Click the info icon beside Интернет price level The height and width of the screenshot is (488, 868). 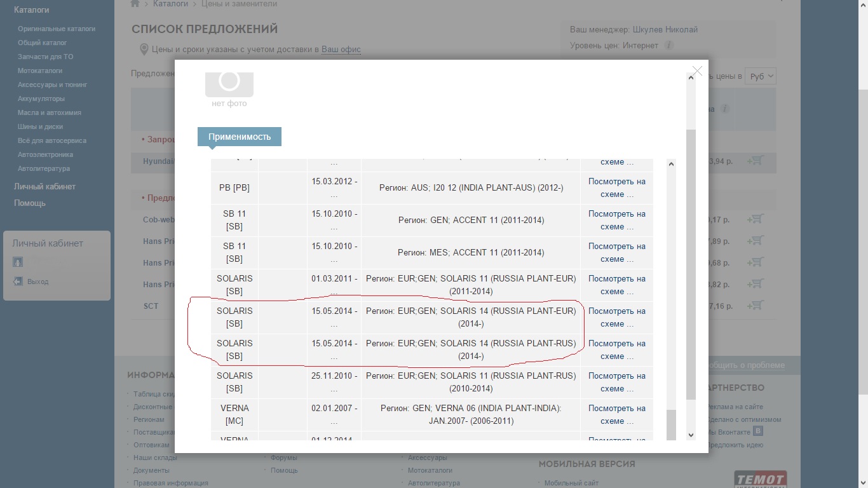(668, 45)
